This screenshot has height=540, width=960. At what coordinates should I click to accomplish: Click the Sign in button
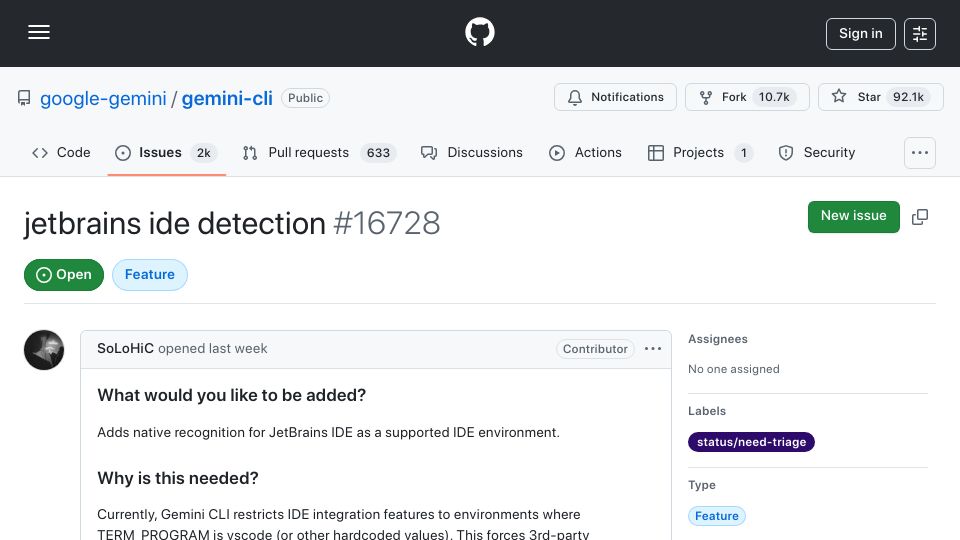[860, 34]
